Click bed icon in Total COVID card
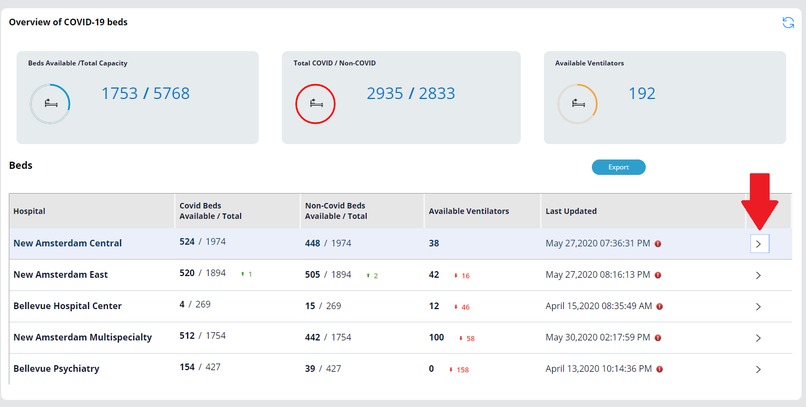 (x=316, y=104)
